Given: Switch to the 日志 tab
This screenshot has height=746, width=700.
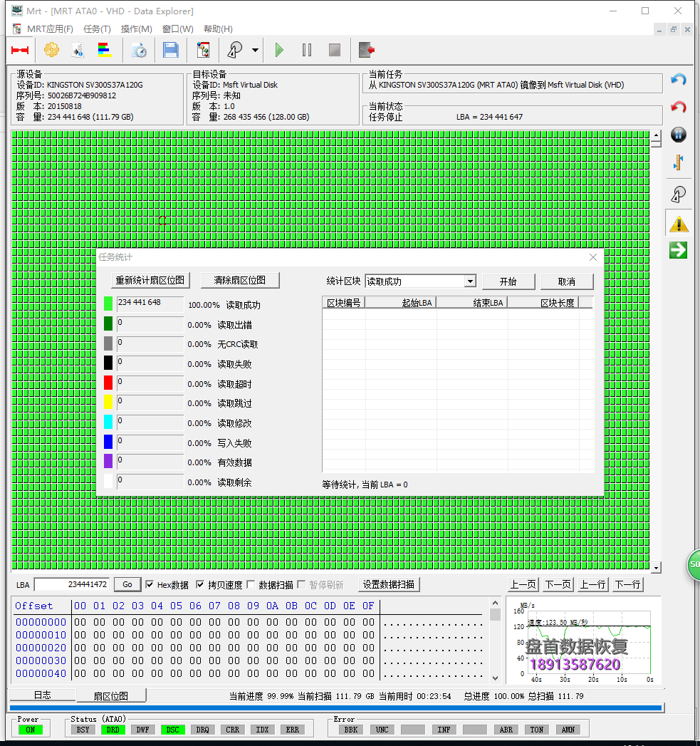Looking at the screenshot, I should [42, 695].
